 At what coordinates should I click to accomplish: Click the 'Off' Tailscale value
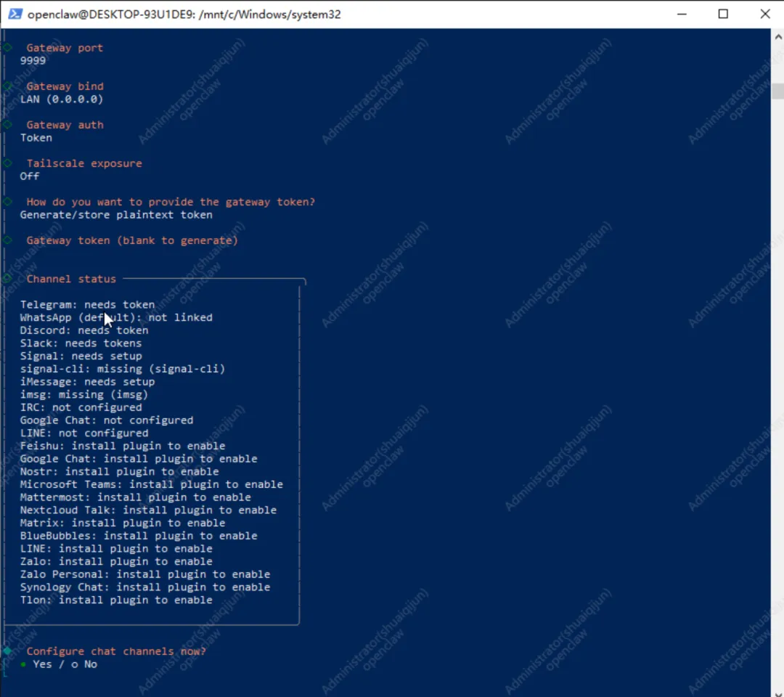[30, 176]
